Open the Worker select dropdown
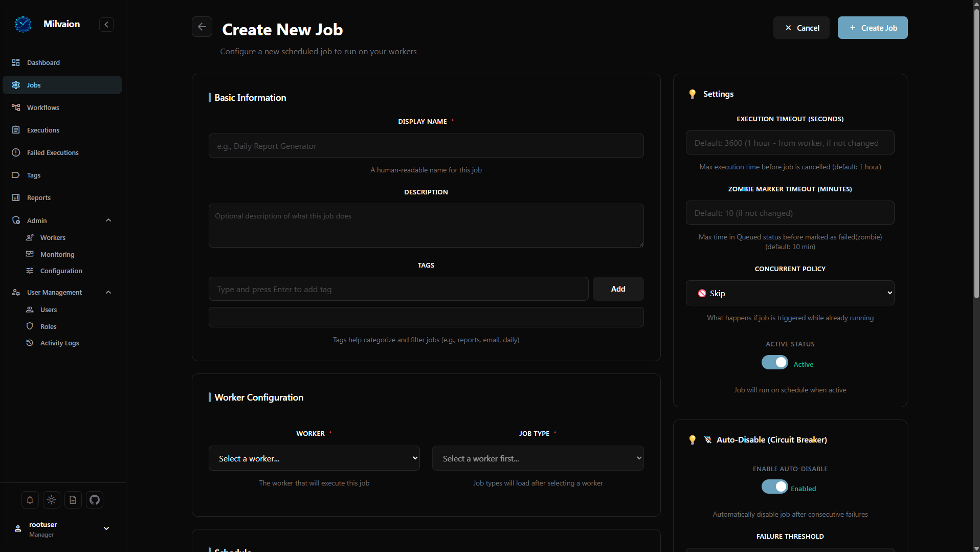 click(314, 458)
